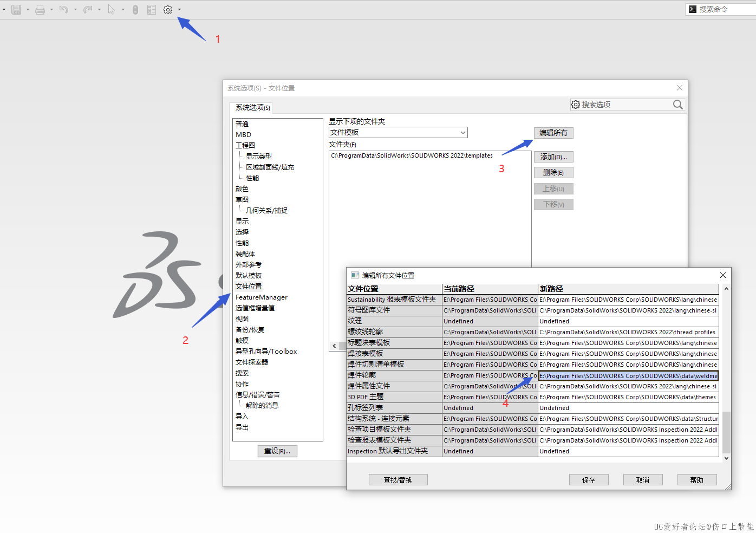Click the File Properties list icon
Image resolution: width=756 pixels, height=533 pixels.
coord(152,10)
